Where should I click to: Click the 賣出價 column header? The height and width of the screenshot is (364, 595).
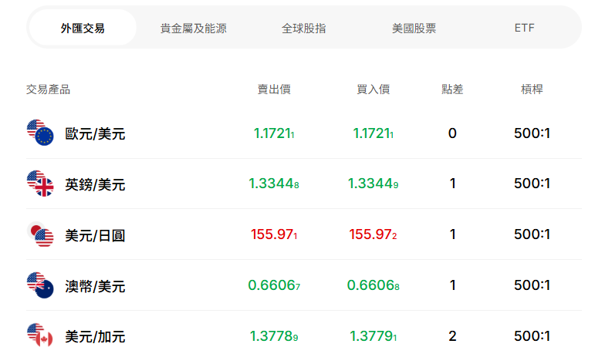click(274, 89)
